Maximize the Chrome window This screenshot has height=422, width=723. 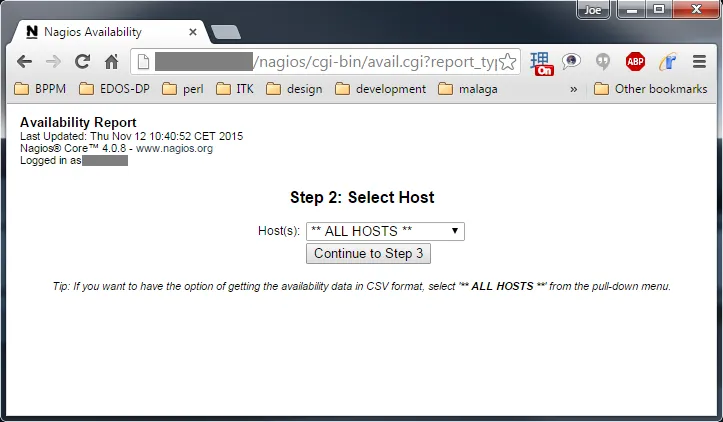(x=659, y=10)
